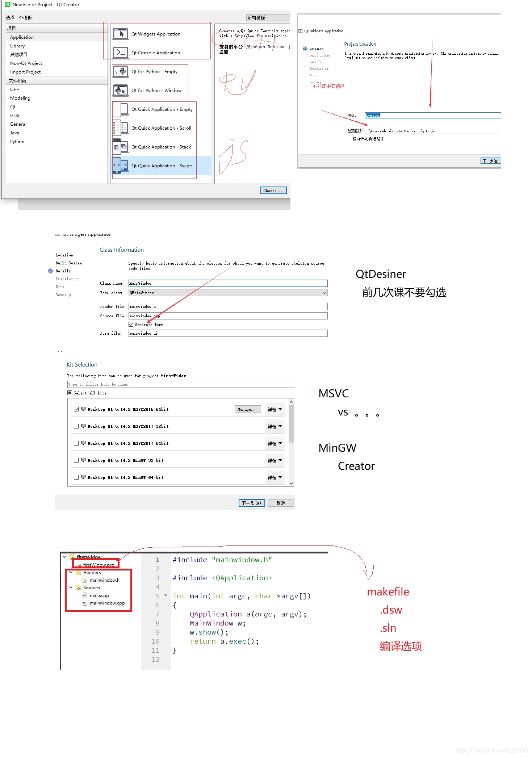This screenshot has width=532, height=757.
Task: Click the Source file input field
Action: tap(228, 316)
